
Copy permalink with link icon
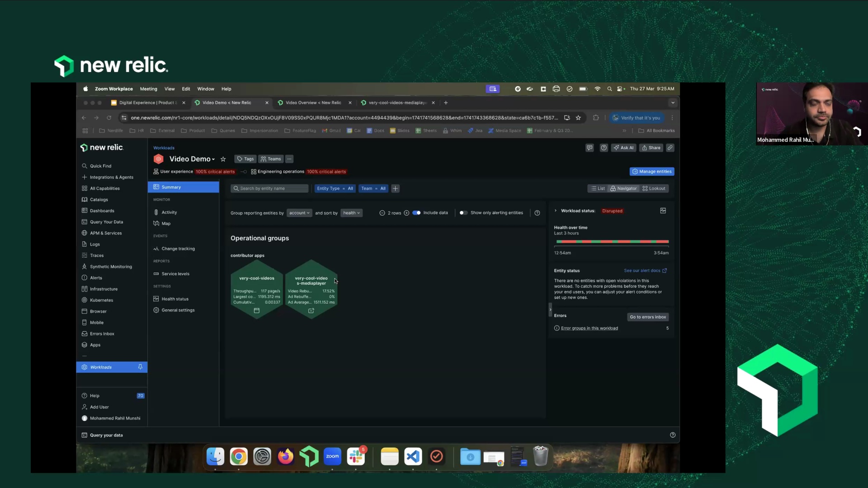(x=670, y=148)
